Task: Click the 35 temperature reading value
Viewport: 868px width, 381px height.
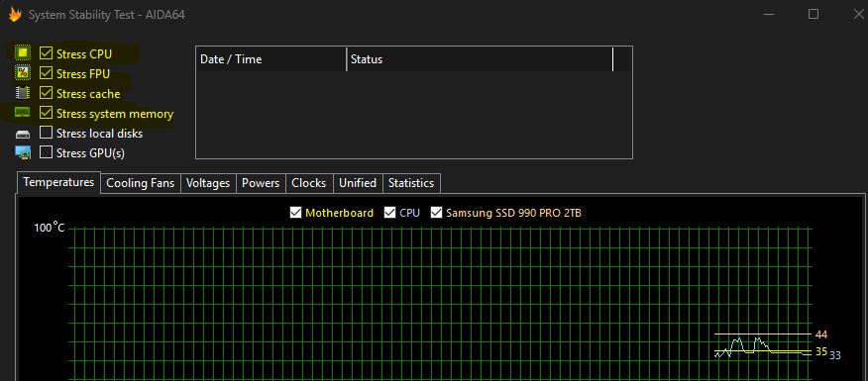Action: [x=821, y=351]
